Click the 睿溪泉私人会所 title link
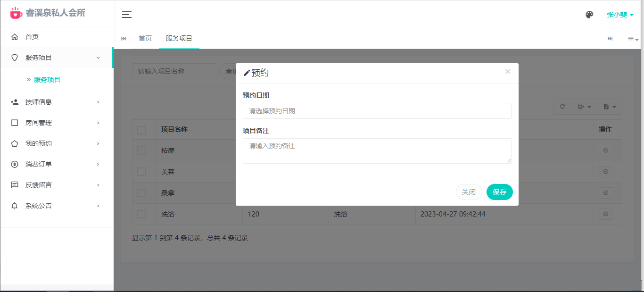The height and width of the screenshot is (292, 644). pos(56,13)
